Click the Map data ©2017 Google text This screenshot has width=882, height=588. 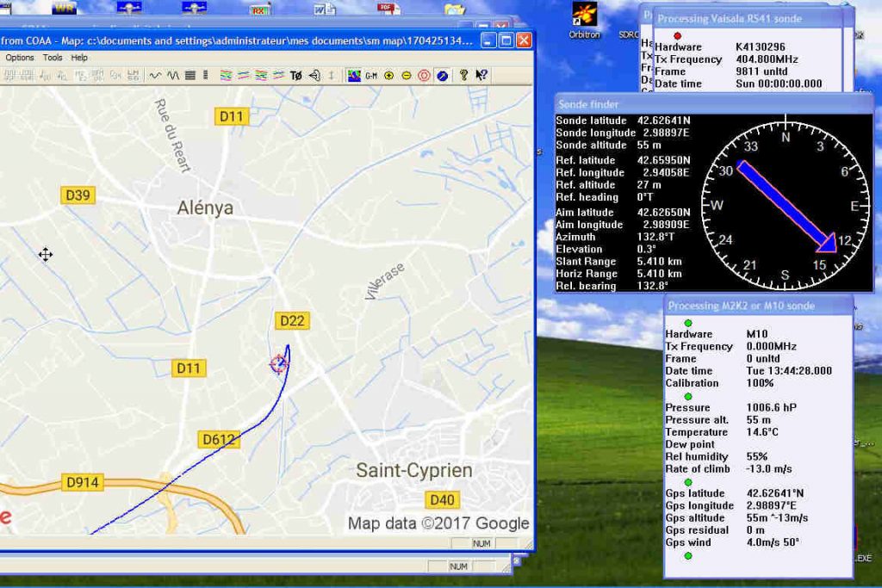click(438, 523)
